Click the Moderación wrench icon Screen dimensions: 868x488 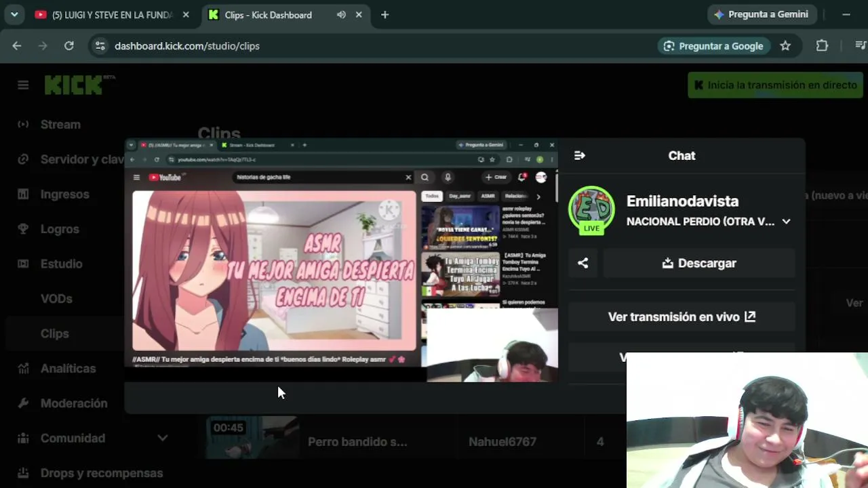[x=23, y=403]
